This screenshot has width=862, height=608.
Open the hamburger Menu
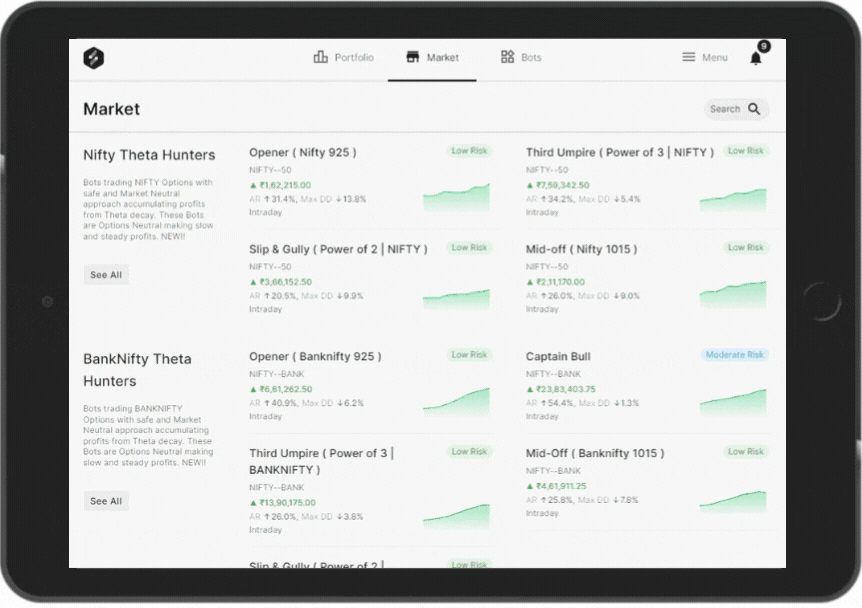[705, 57]
